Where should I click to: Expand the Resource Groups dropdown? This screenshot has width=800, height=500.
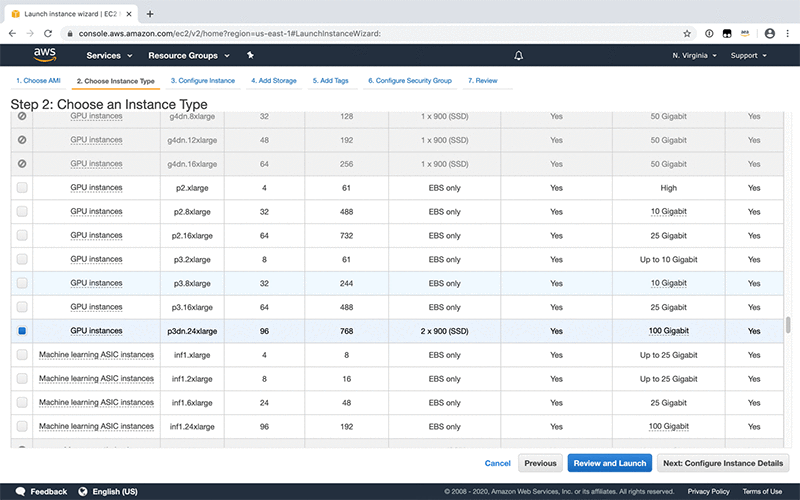(188, 55)
